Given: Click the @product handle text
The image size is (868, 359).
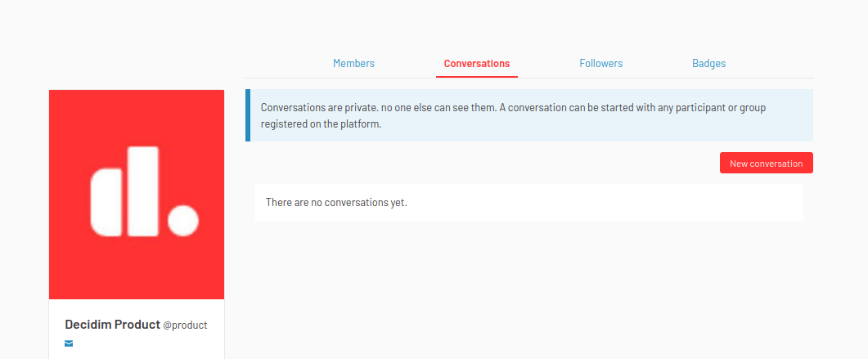Looking at the screenshot, I should (185, 325).
